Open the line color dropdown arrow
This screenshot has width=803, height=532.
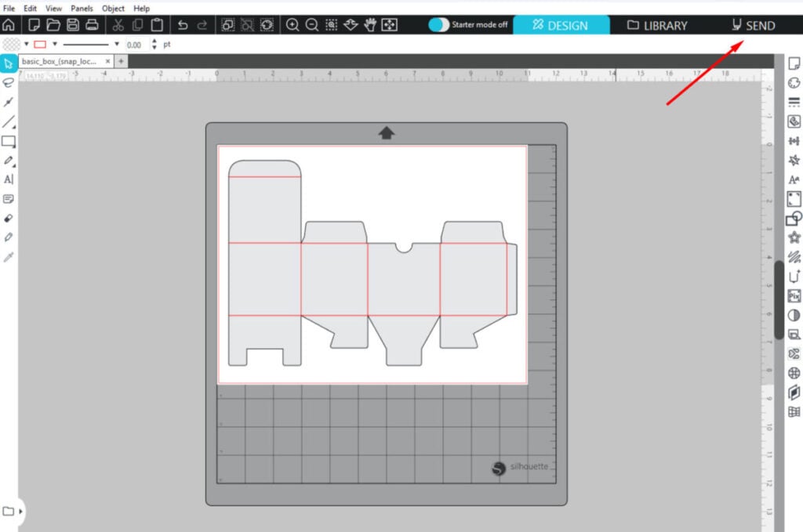[x=55, y=45]
